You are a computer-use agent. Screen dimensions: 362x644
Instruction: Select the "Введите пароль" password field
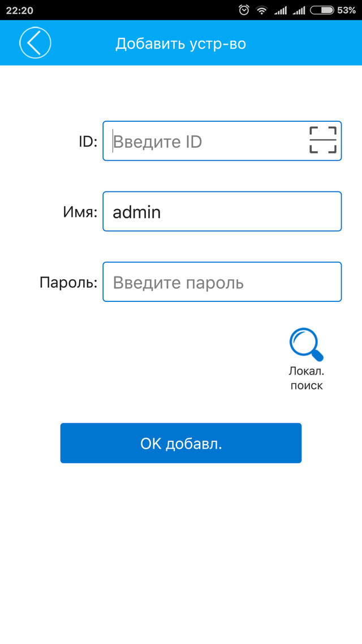(222, 282)
